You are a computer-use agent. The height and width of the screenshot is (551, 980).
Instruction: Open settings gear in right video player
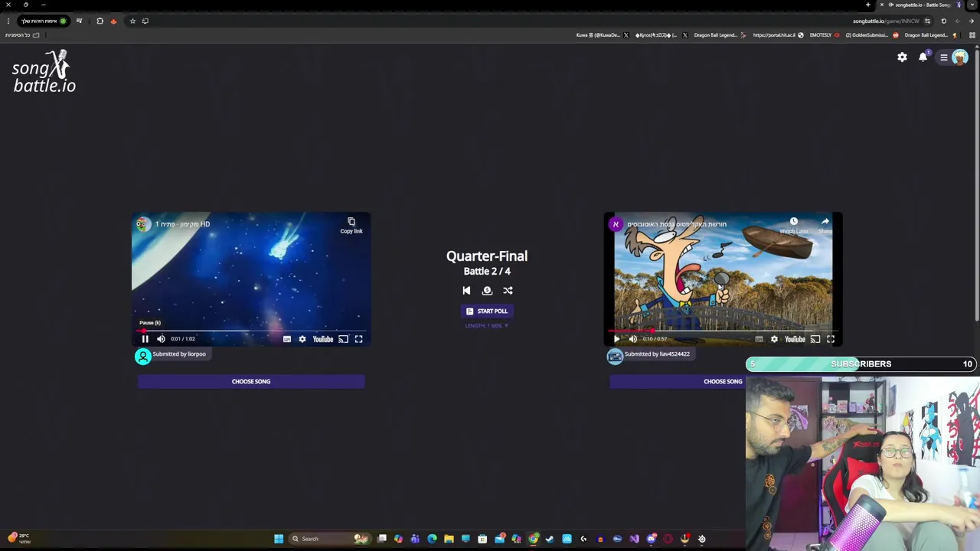(774, 339)
